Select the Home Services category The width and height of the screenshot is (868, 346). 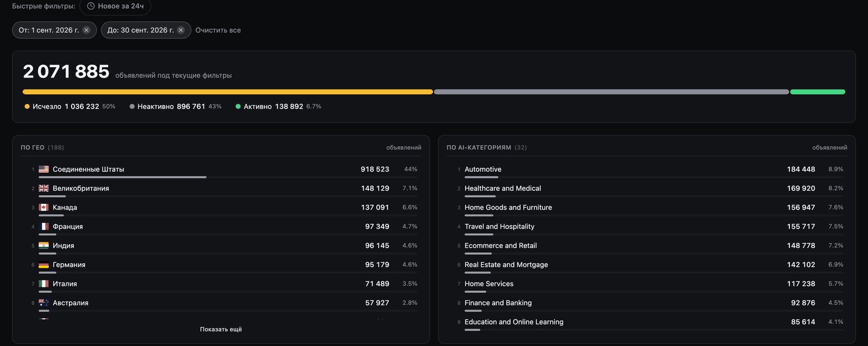647,285
